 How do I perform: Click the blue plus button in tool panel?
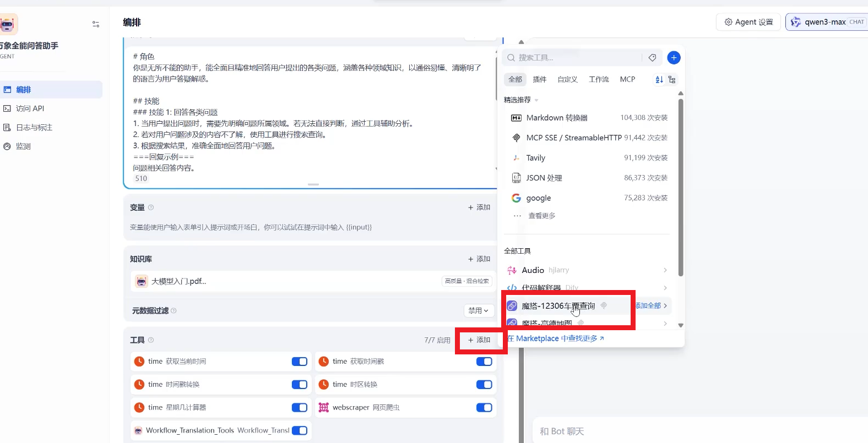point(674,58)
